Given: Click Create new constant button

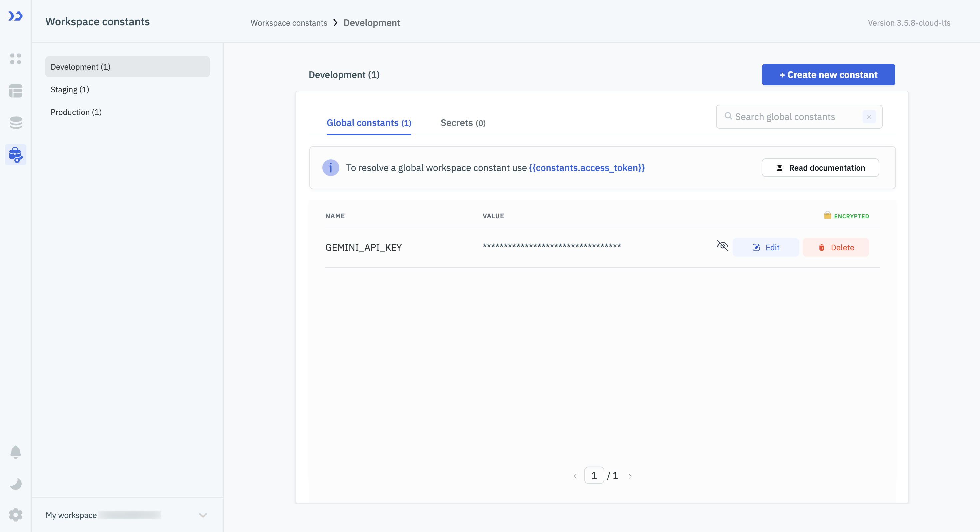Looking at the screenshot, I should [828, 75].
